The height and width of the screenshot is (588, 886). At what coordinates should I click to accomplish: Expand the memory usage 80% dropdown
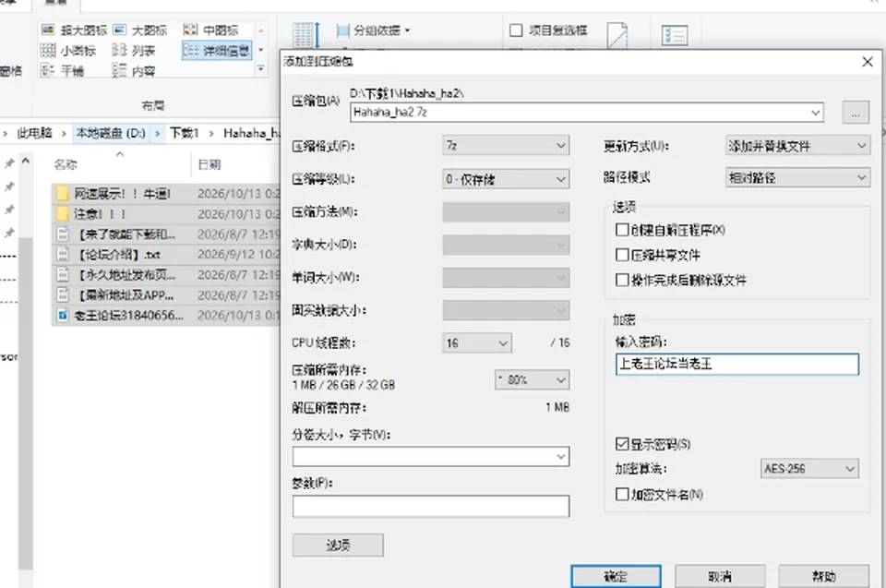coord(533,380)
